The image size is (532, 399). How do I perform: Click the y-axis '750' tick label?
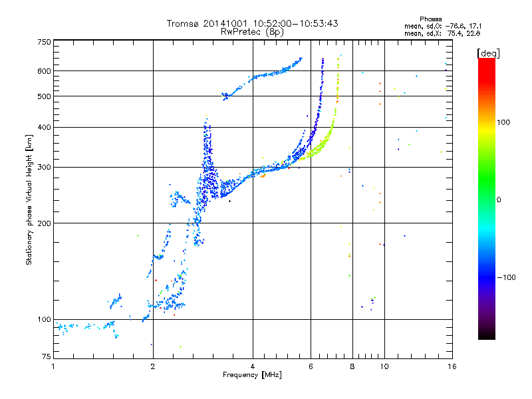click(44, 42)
